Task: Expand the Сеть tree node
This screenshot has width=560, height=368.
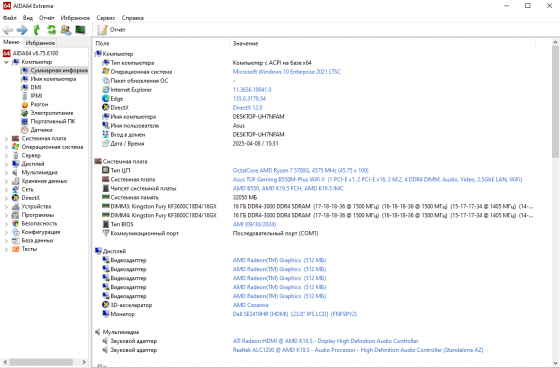Action: (x=6, y=190)
